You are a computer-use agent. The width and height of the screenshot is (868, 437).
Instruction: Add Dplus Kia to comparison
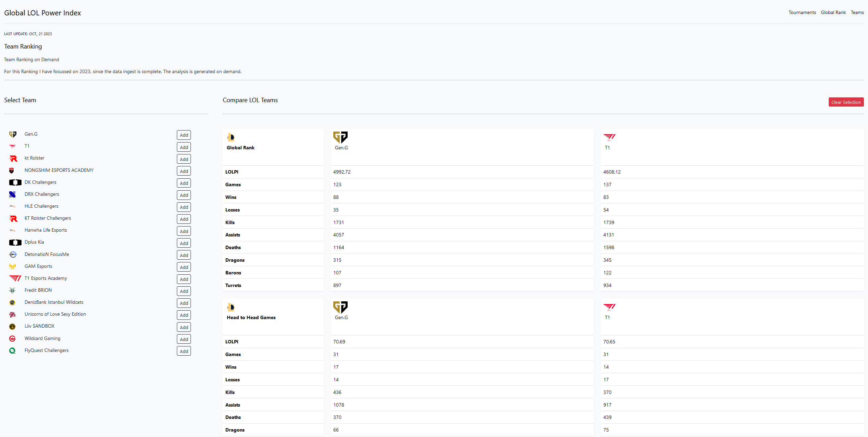click(x=184, y=243)
